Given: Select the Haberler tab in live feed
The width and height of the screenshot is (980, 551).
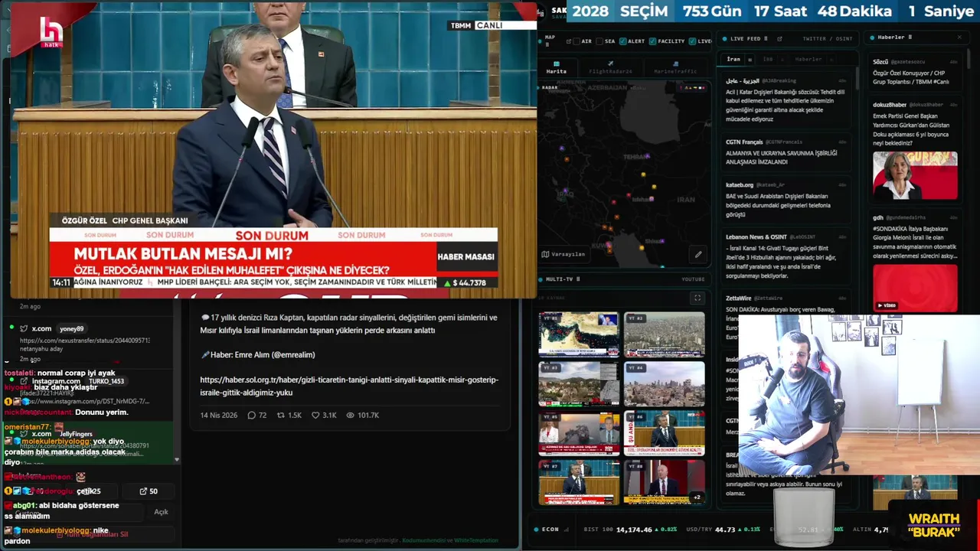Looking at the screenshot, I should (x=808, y=59).
